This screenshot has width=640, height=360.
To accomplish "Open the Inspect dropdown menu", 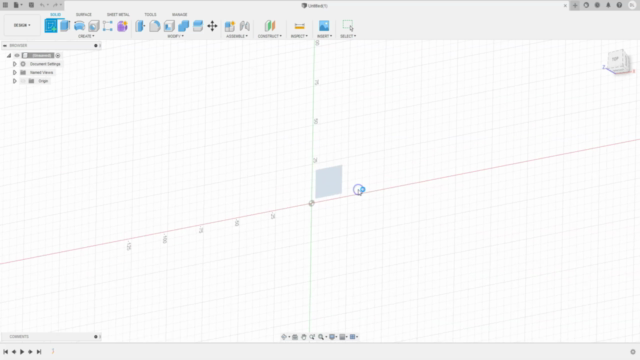I will pos(299,36).
